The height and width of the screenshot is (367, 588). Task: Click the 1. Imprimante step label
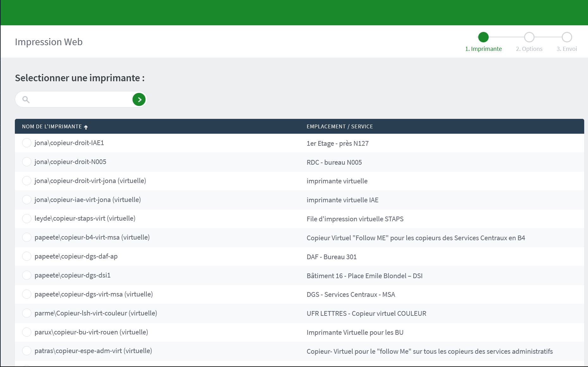click(483, 49)
